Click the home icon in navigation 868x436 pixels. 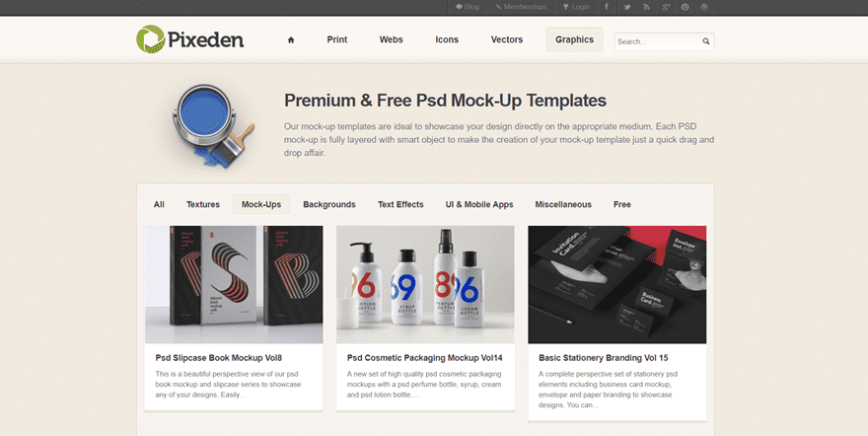[x=291, y=39]
